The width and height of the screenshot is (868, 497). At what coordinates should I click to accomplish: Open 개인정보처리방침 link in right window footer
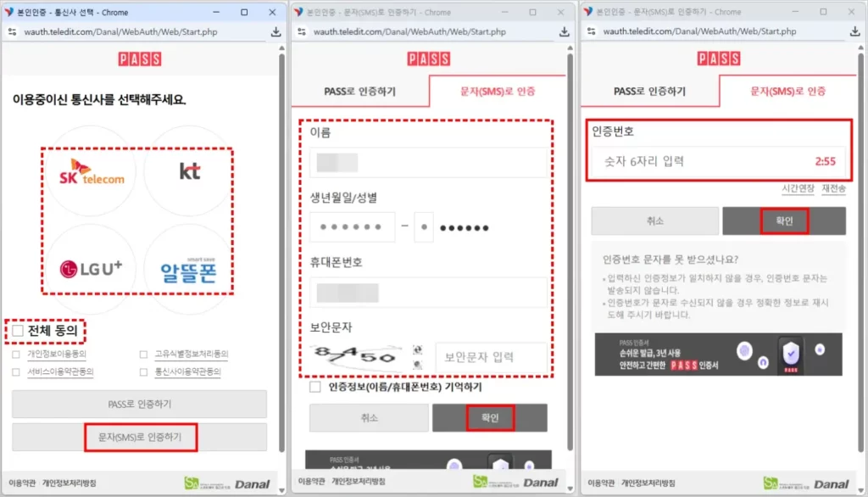tap(648, 483)
